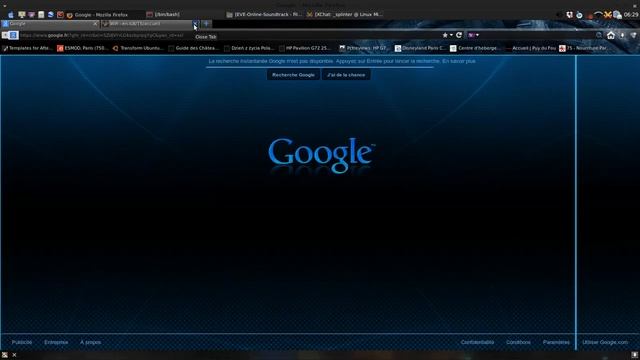
Task: Open the bookmark star dropdown arrow
Action: point(451,35)
